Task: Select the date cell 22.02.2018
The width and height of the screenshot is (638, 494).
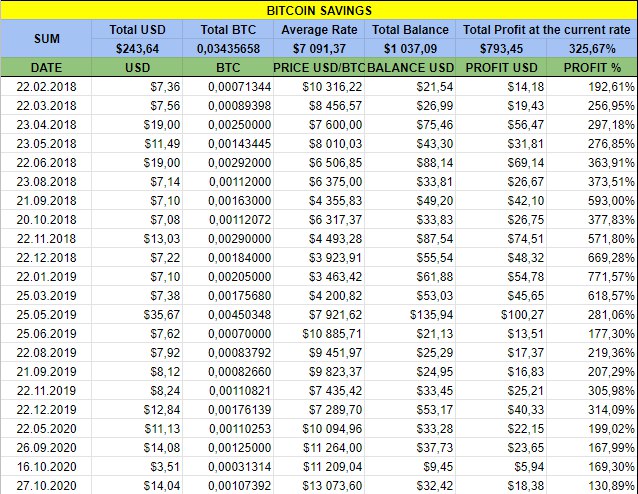Action: [46, 86]
